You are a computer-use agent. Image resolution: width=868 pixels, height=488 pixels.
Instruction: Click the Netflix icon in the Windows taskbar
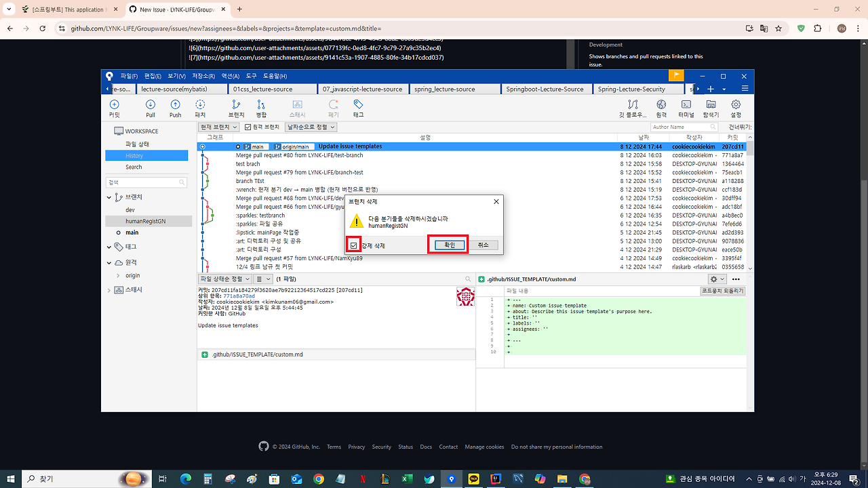(x=363, y=479)
